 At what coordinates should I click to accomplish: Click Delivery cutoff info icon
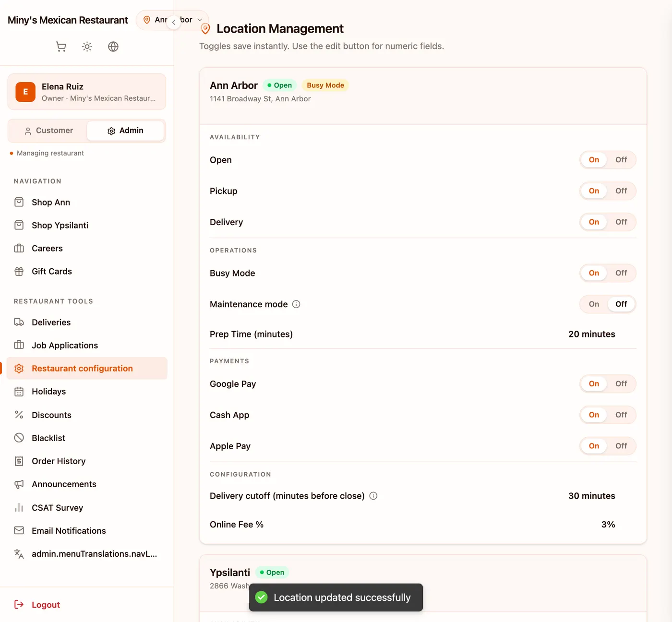(373, 496)
